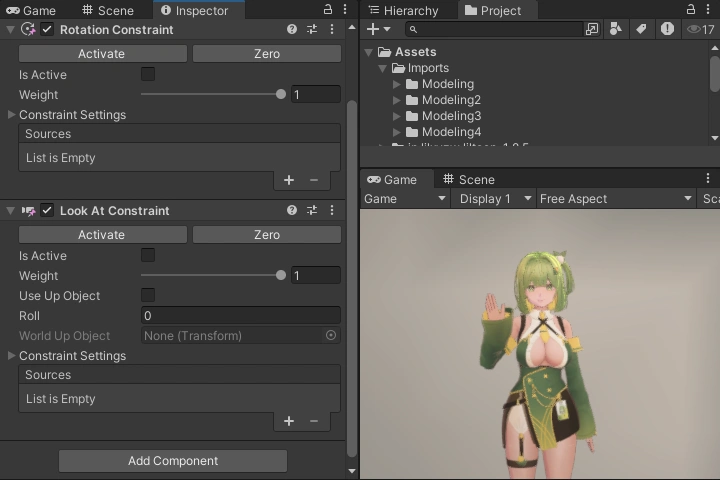The height and width of the screenshot is (480, 720).
Task: Open the Project panel options menu
Action: [708, 9]
